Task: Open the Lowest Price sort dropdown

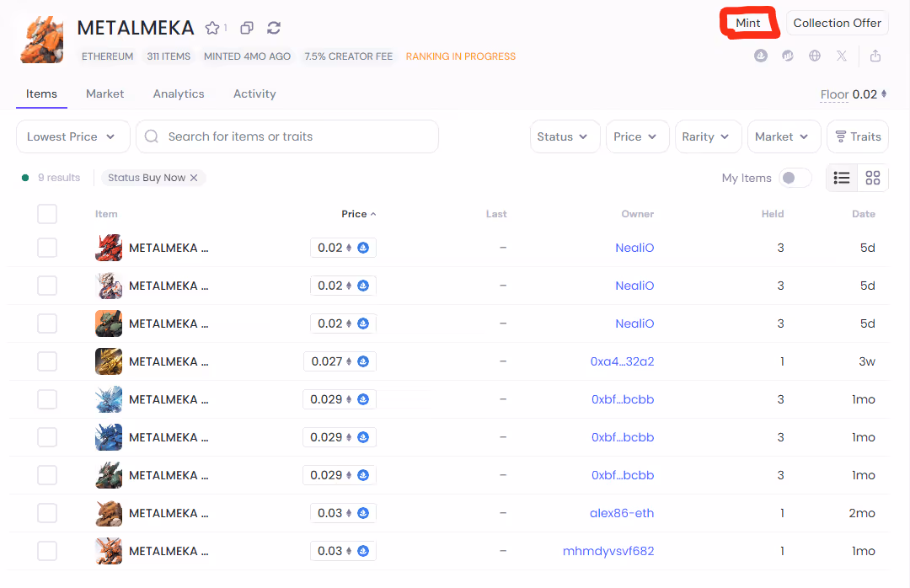Action: click(x=72, y=136)
